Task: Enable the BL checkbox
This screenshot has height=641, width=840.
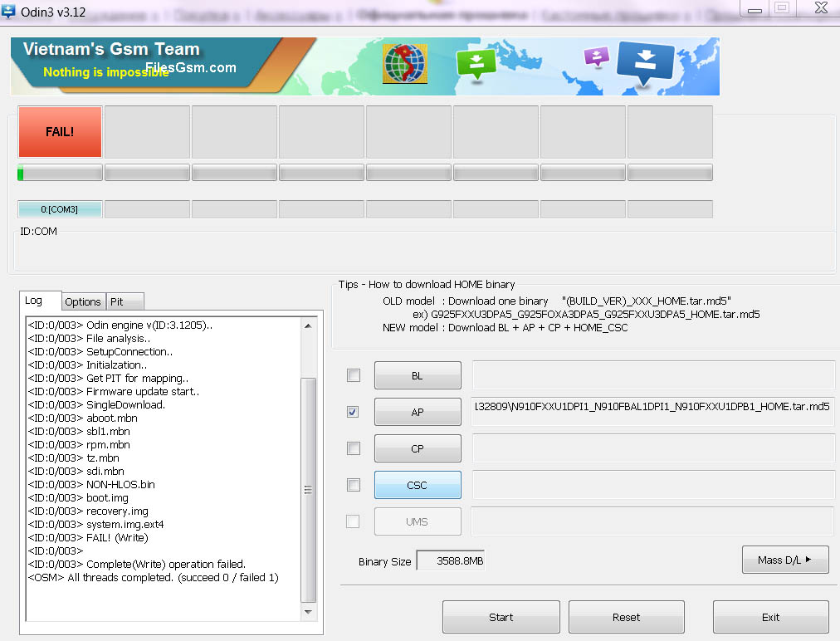Action: [354, 375]
